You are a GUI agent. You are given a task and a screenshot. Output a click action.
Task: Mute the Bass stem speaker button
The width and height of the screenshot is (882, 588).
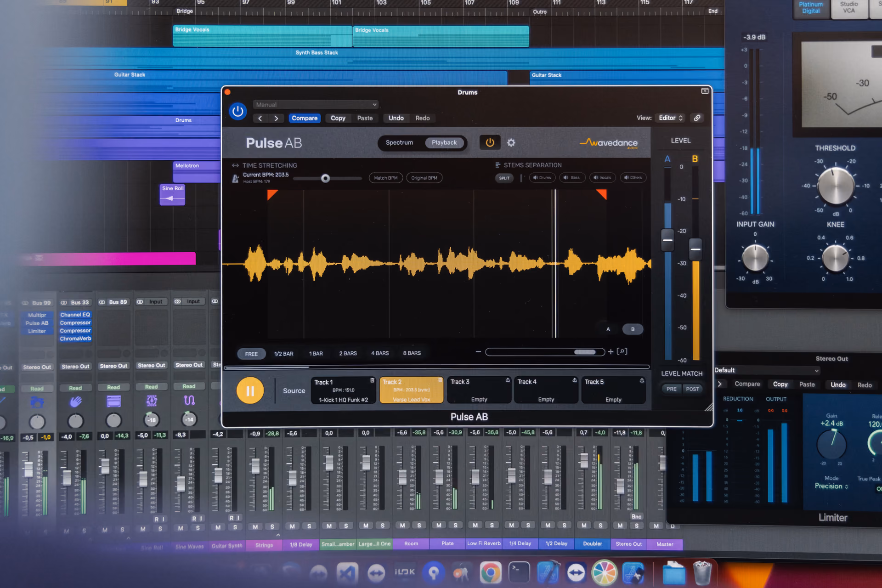(572, 178)
